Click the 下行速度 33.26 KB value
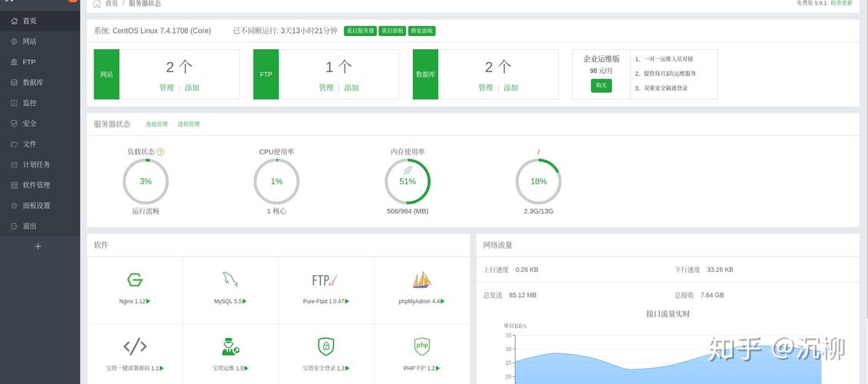This screenshot has width=868, height=384. pyautogui.click(x=720, y=270)
